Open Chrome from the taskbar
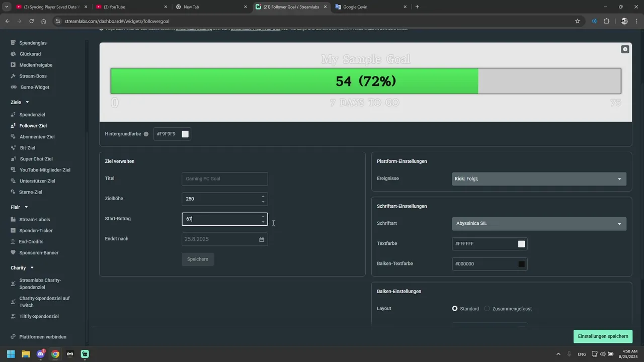 coord(55,354)
